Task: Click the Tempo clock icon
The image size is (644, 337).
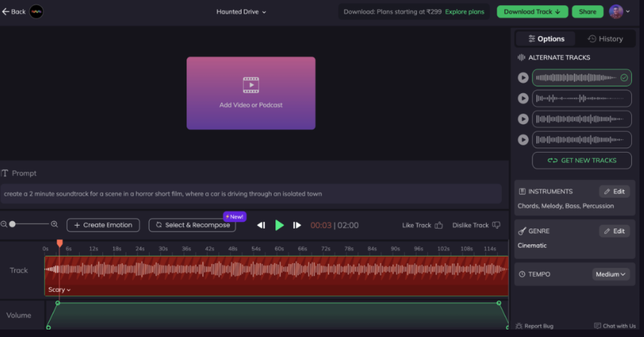Action: (x=522, y=275)
